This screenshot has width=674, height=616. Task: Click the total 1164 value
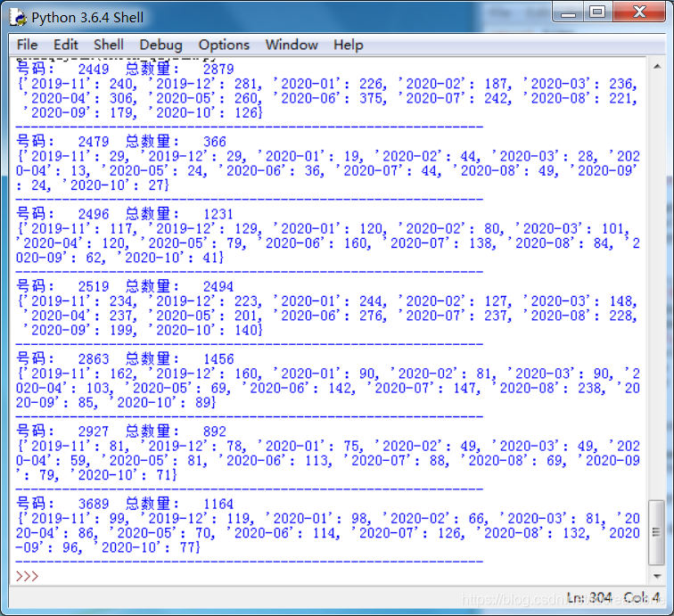click(x=218, y=504)
